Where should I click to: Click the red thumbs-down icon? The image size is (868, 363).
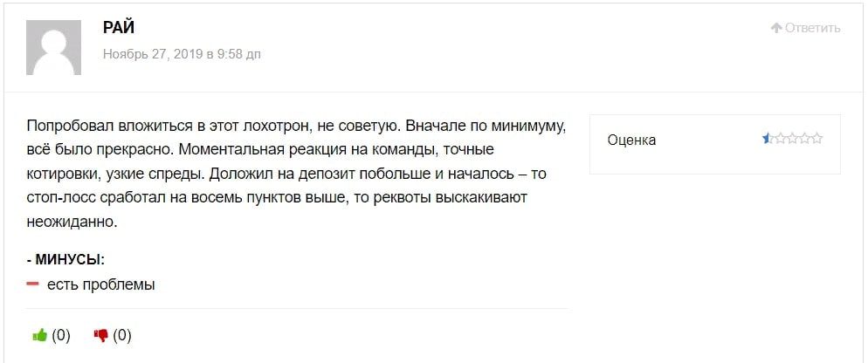tap(100, 335)
